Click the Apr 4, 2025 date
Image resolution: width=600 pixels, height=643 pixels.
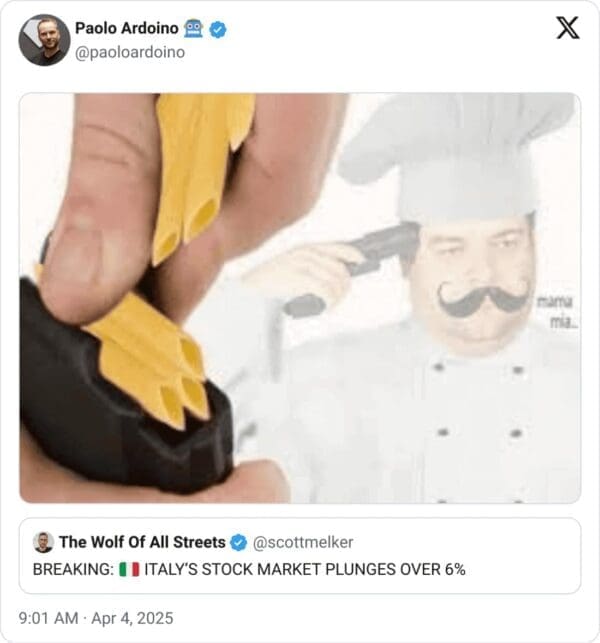tap(132, 618)
